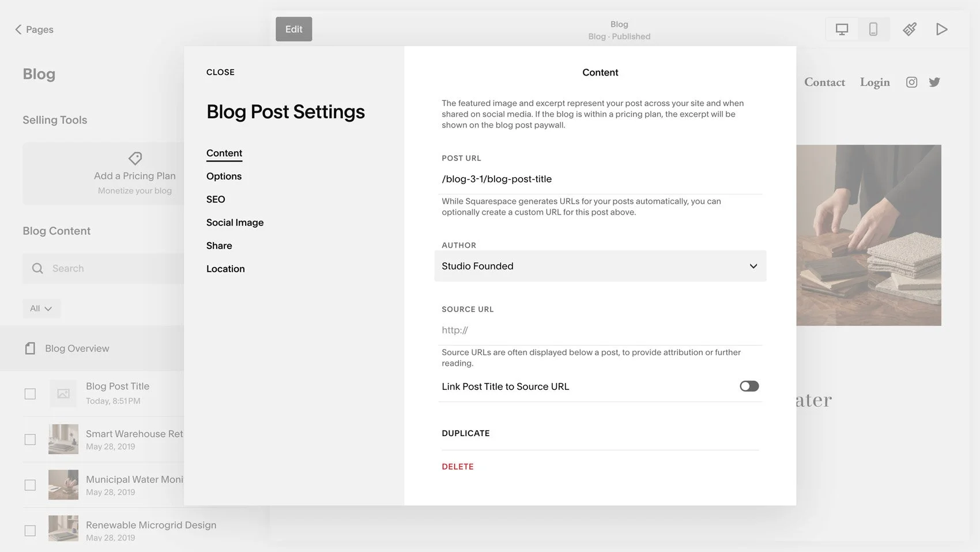Image resolution: width=980 pixels, height=552 pixels.
Task: Check the Municipal Water post checkbox
Action: point(30,485)
